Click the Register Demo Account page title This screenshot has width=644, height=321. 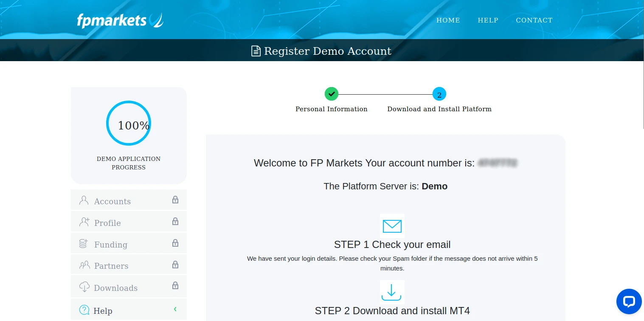click(328, 51)
